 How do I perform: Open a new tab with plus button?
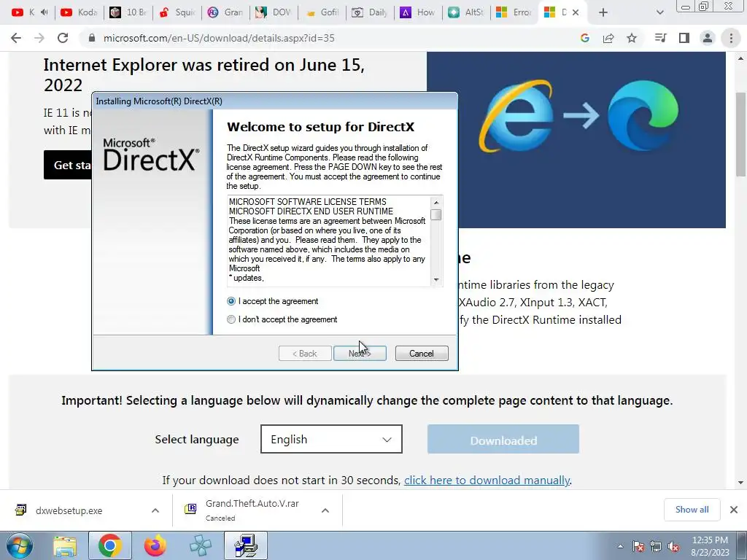pyautogui.click(x=603, y=12)
